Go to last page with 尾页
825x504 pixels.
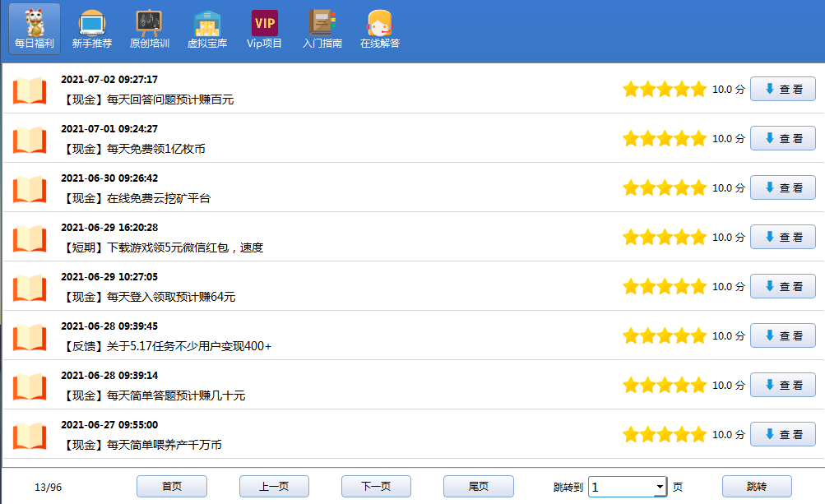[x=478, y=487]
